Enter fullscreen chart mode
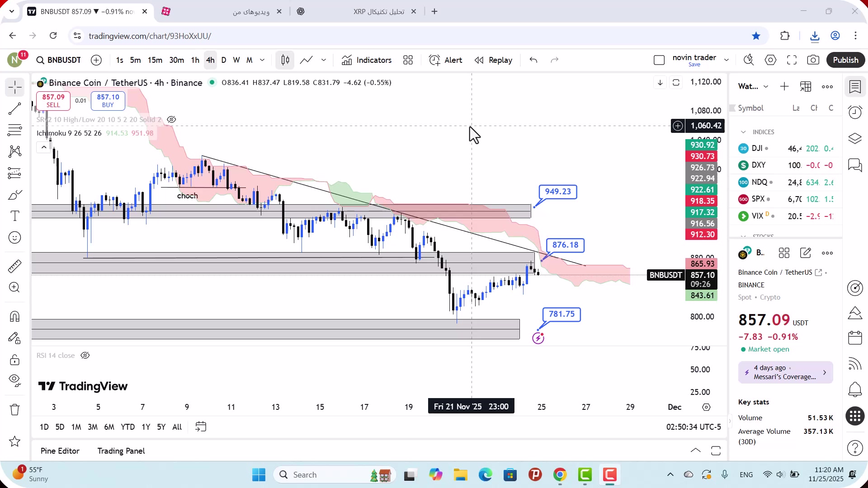This screenshot has height=488, width=868. click(792, 60)
